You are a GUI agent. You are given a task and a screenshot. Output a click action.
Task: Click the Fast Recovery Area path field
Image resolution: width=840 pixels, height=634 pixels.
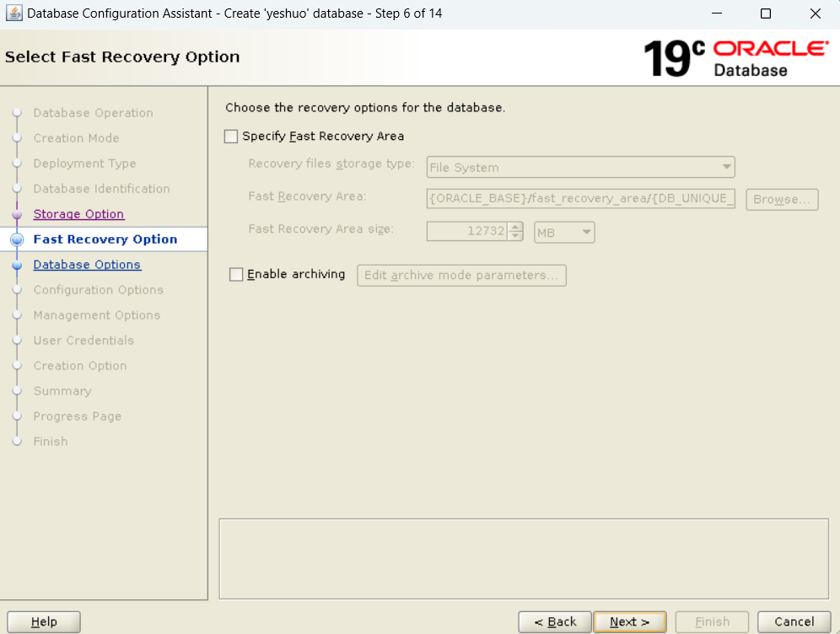point(581,199)
